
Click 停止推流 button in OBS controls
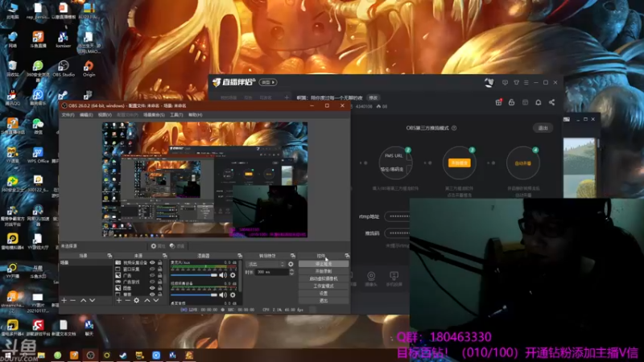pos(324,264)
